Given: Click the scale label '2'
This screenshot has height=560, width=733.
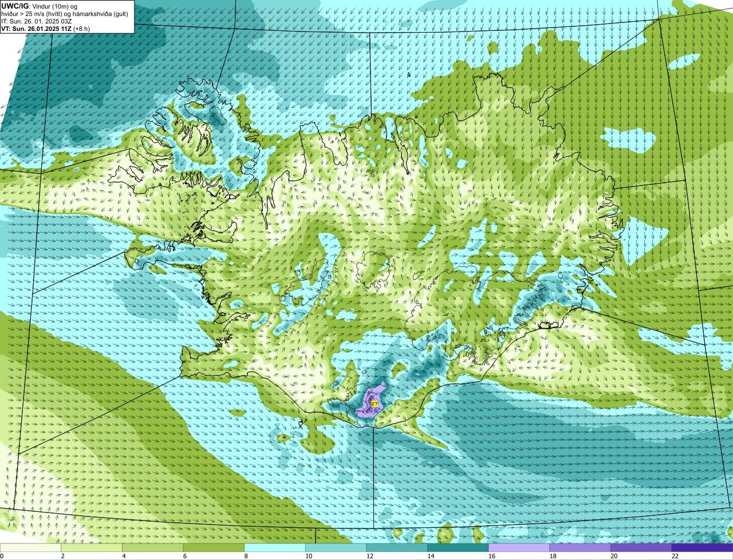Looking at the screenshot, I should [x=62, y=556].
